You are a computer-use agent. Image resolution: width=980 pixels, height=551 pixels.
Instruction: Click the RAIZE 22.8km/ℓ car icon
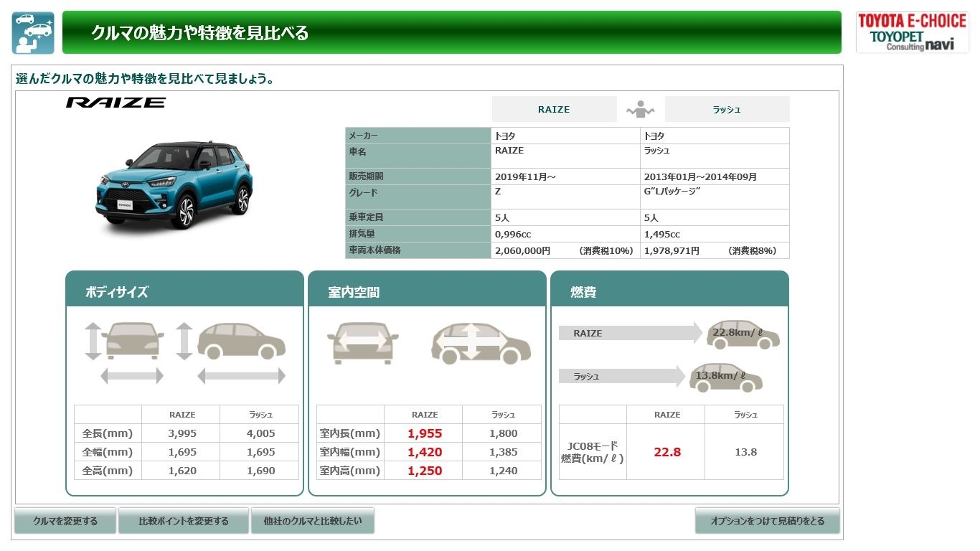click(x=743, y=334)
